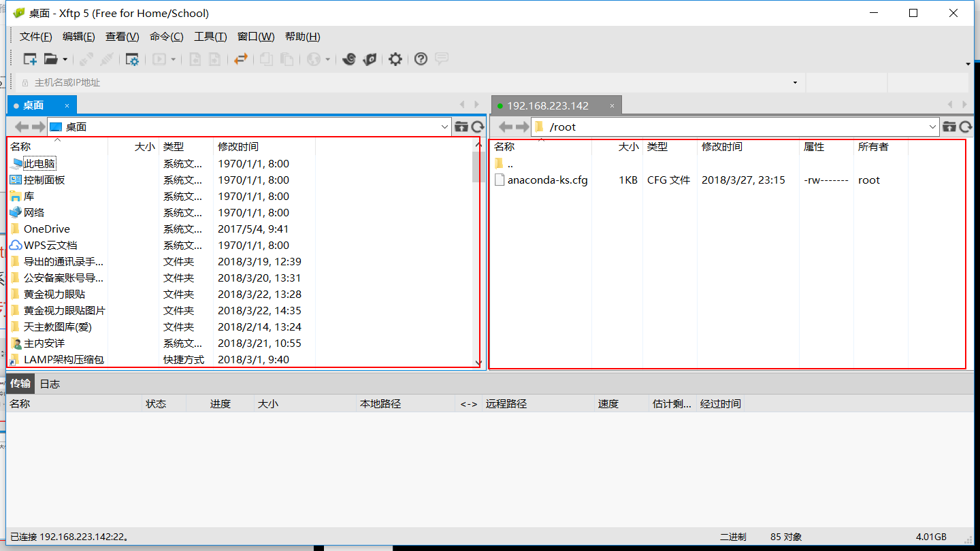This screenshot has height=551, width=980.
Task: Open 文件(F) menu
Action: [x=36, y=37]
